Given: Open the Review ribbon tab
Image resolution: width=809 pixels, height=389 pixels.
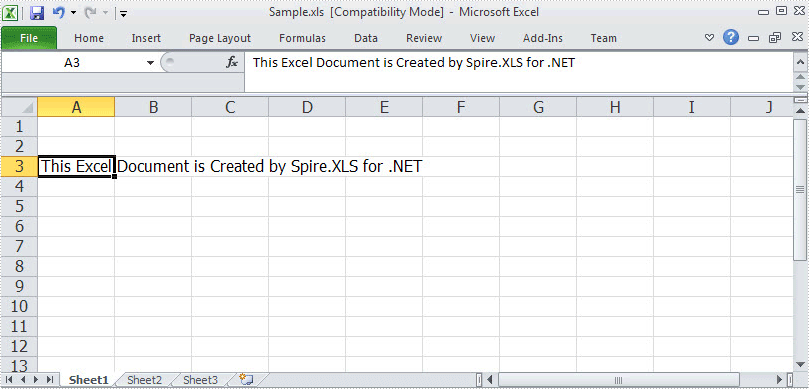Looking at the screenshot, I should click(424, 38).
